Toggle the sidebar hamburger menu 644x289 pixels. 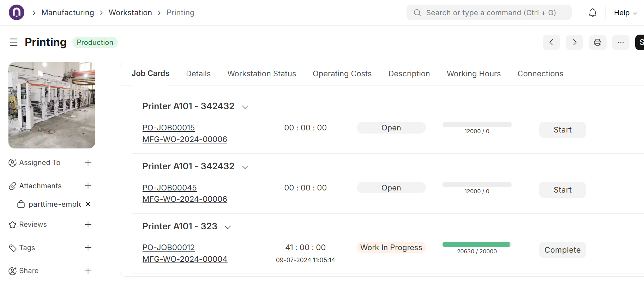14,42
